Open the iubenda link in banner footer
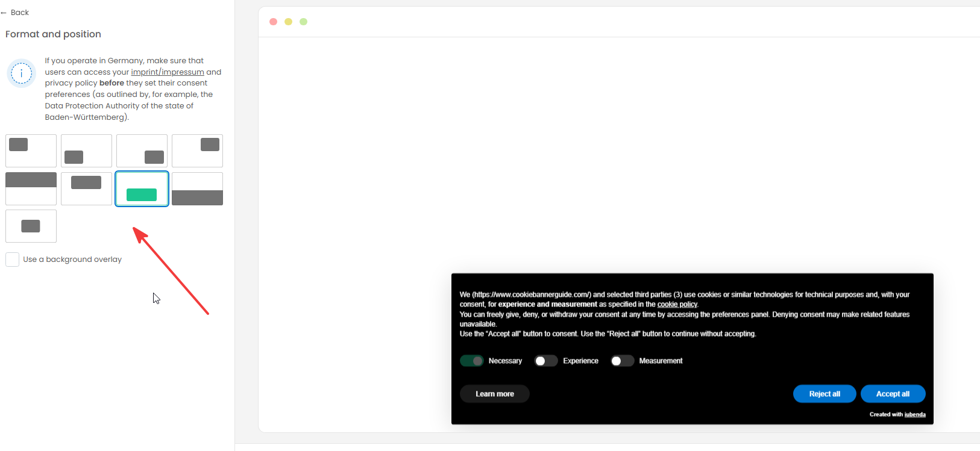 (915, 414)
